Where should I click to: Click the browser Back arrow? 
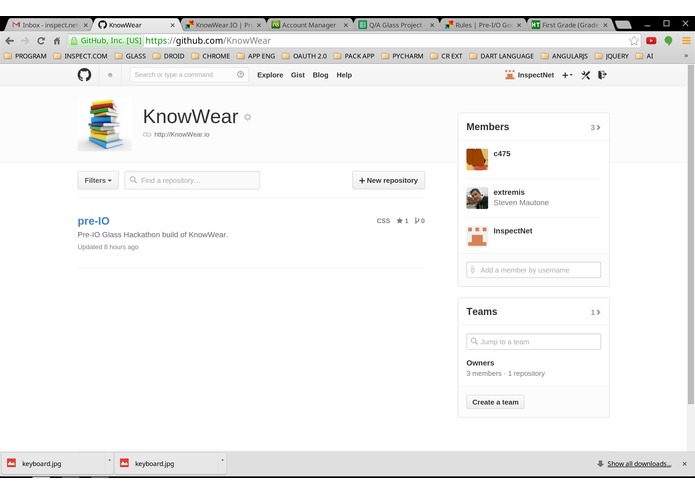coord(10,41)
